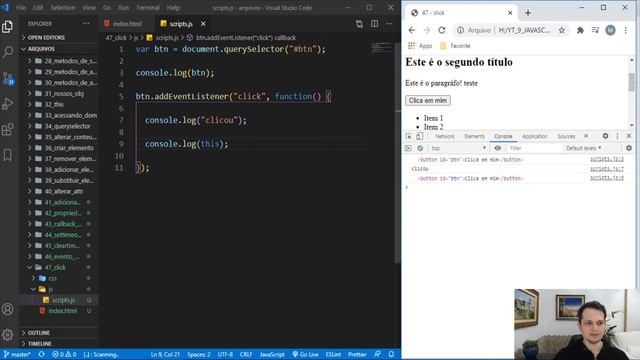This screenshot has height=360, width=640.
Task: Open the notifications bell in status bar
Action: click(391, 354)
